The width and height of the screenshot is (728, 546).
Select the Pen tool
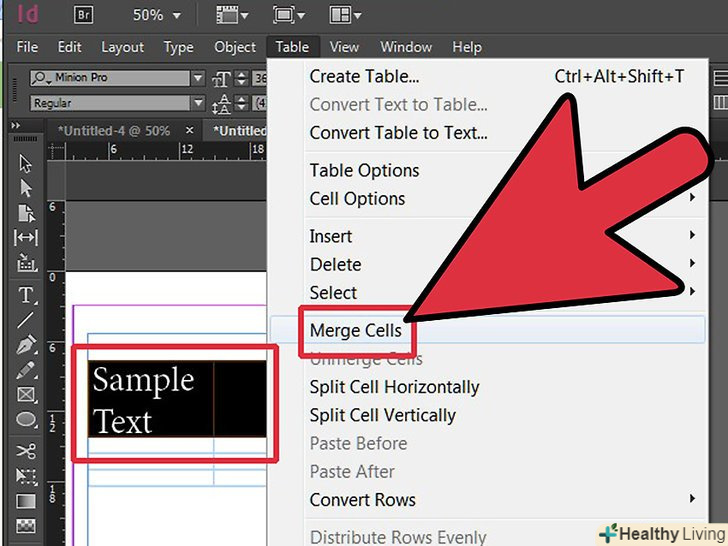26,345
